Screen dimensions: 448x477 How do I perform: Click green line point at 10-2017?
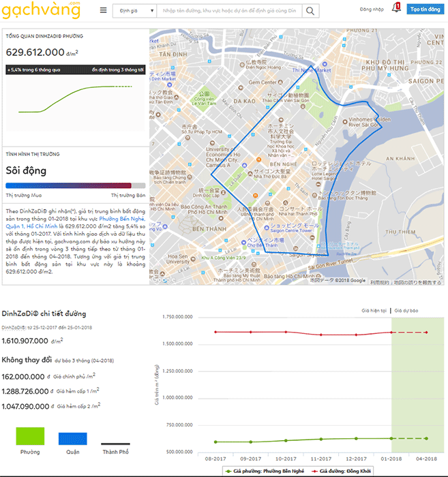pos(286,440)
